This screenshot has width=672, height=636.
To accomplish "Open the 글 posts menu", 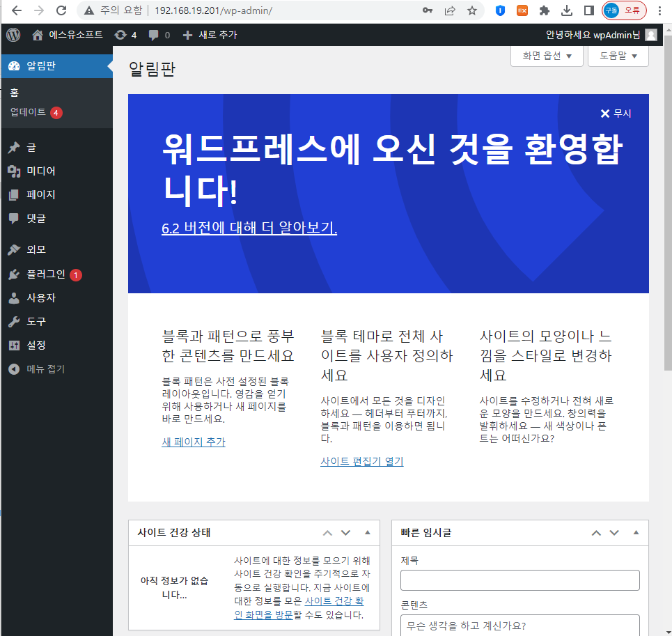I will (56, 148).
